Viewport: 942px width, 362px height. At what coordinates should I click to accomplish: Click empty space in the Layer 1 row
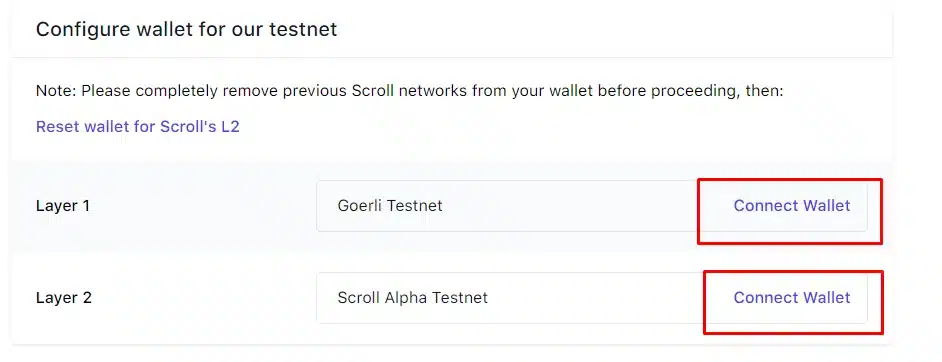(x=198, y=206)
